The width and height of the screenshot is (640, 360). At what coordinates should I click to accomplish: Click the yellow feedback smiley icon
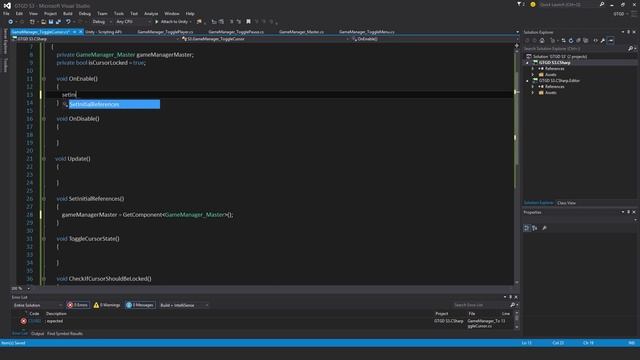(x=533, y=4)
